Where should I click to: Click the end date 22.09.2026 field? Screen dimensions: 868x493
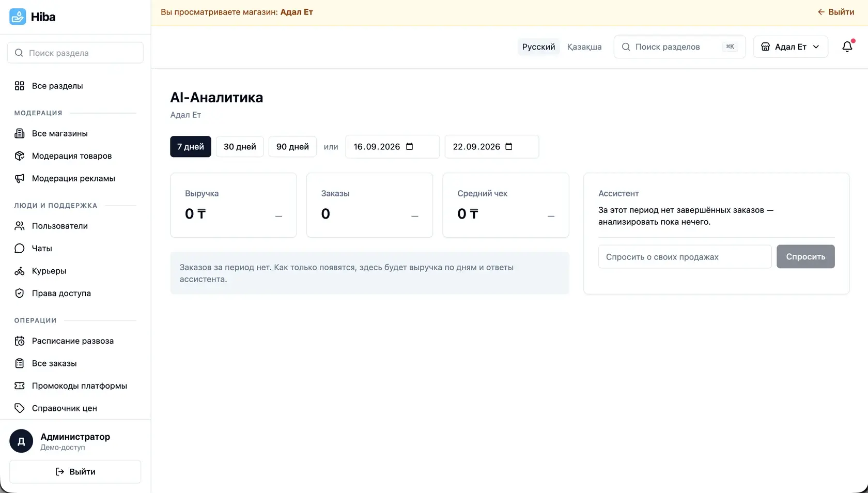click(492, 147)
